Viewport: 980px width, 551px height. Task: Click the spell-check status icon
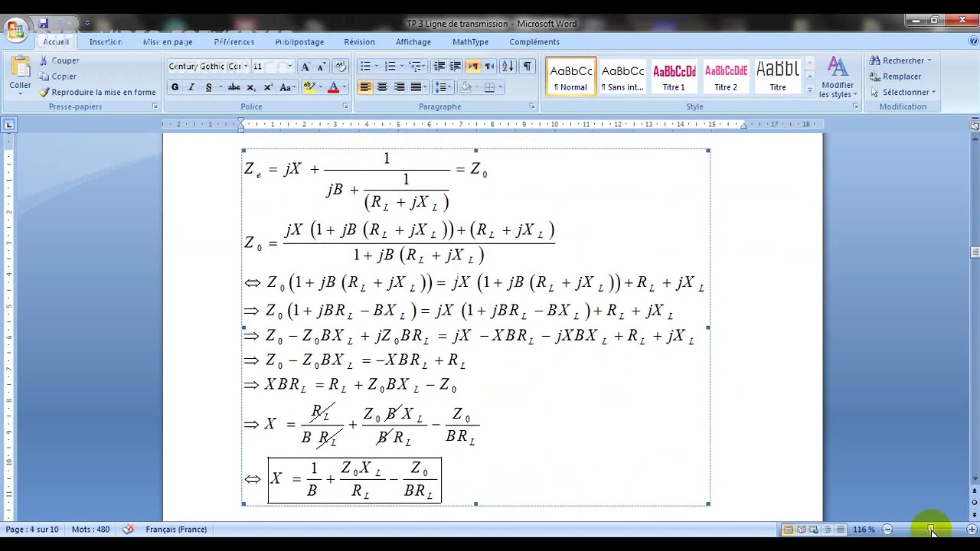(x=128, y=529)
